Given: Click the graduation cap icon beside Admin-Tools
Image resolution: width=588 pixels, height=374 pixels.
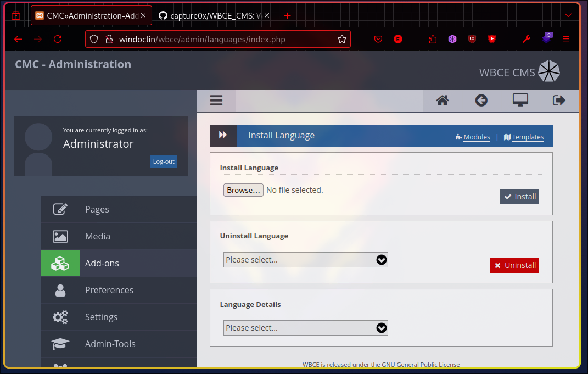Looking at the screenshot, I should click(x=60, y=343).
